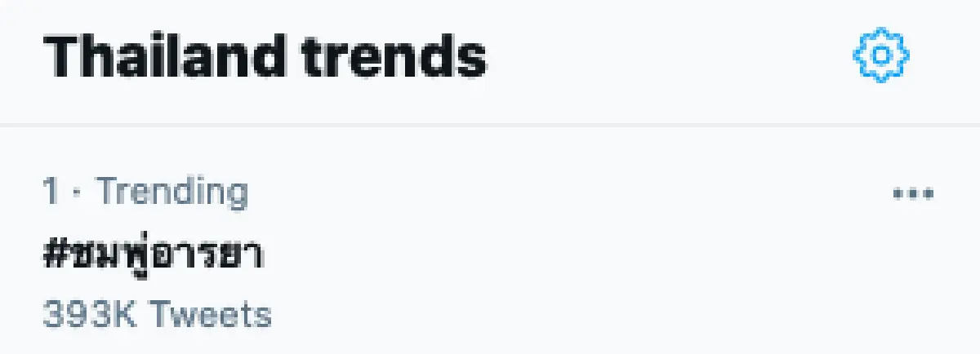The width and height of the screenshot is (980, 354).
Task: Open the #ชมพู่อารยา trending hashtag
Action: (153, 254)
